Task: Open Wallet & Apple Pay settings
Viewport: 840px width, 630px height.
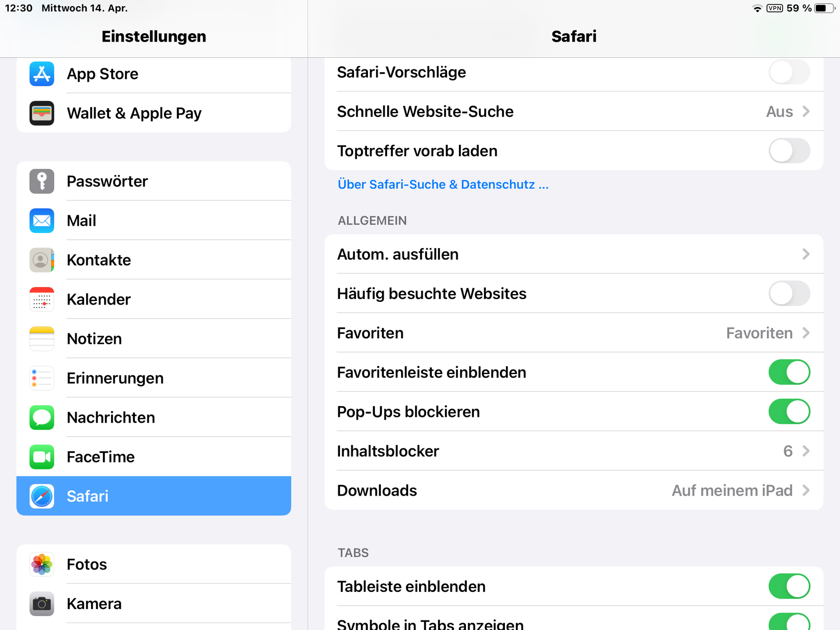Action: tap(154, 113)
